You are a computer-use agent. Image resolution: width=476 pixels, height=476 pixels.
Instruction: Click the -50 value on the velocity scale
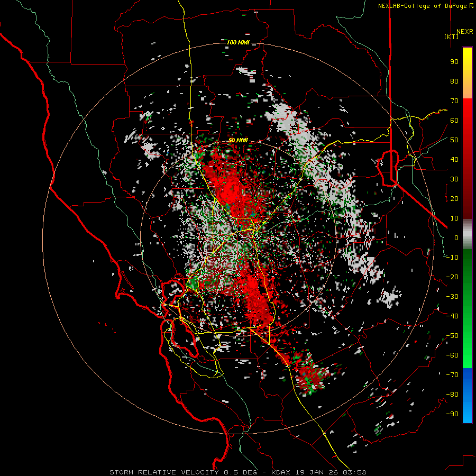click(x=452, y=336)
